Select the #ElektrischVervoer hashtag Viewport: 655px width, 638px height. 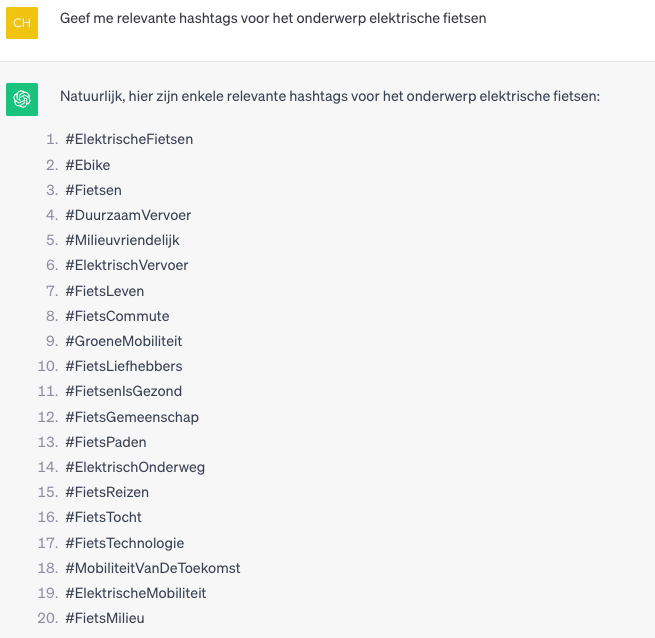click(127, 265)
